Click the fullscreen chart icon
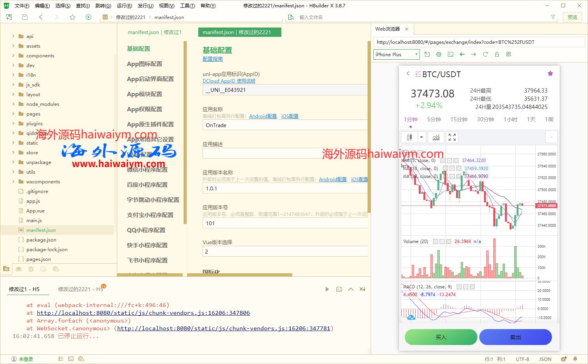The image size is (588, 364). pyautogui.click(x=452, y=137)
